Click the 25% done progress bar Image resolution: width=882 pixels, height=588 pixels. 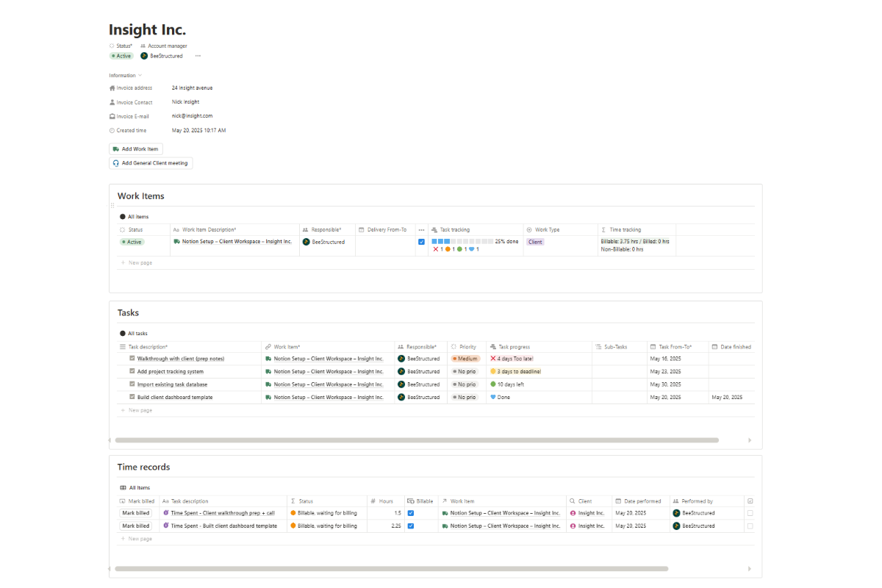[x=462, y=241]
